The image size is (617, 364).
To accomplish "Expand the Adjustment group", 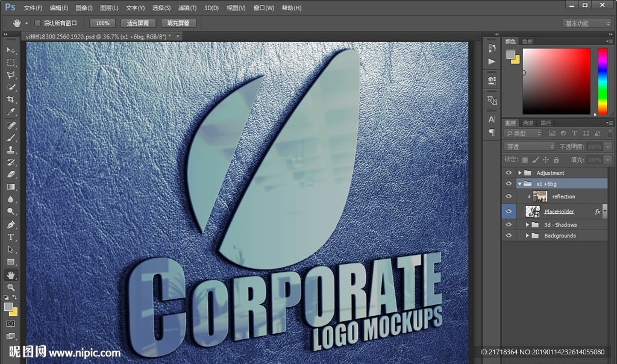I will coord(519,173).
